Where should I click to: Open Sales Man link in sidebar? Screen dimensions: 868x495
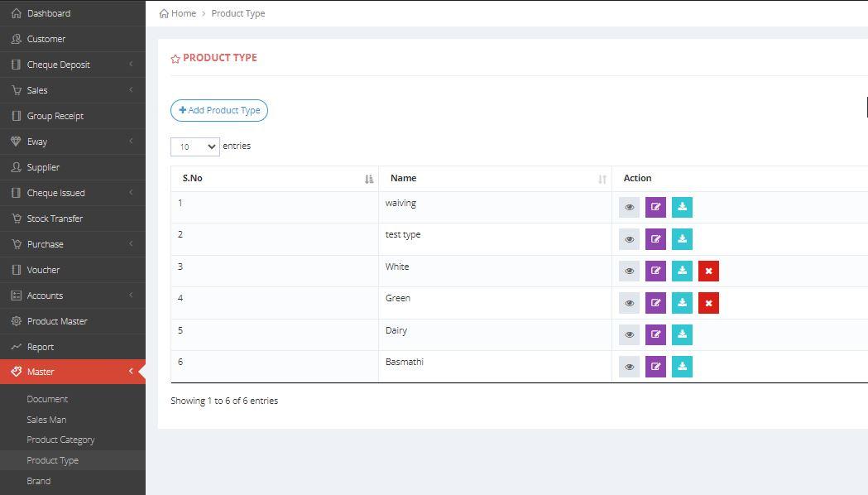pyautogui.click(x=46, y=420)
